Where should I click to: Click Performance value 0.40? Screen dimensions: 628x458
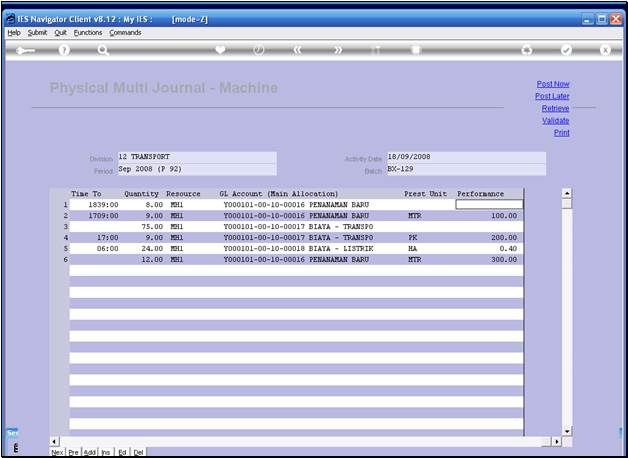coord(509,249)
